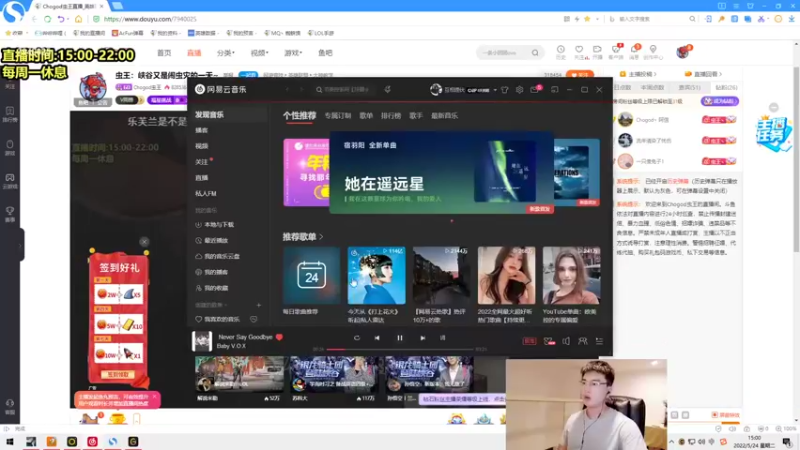Open the 每日歌曲推荐 calendar playlist

(311, 276)
